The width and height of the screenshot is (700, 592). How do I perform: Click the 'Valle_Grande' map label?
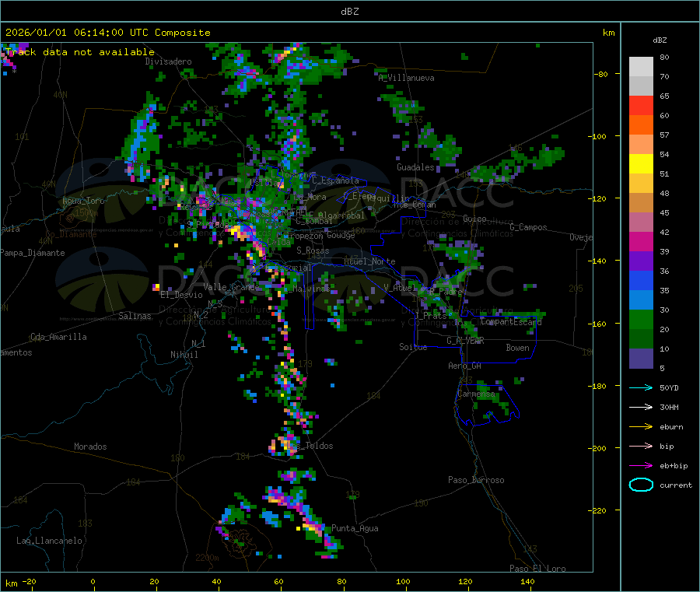(x=231, y=287)
